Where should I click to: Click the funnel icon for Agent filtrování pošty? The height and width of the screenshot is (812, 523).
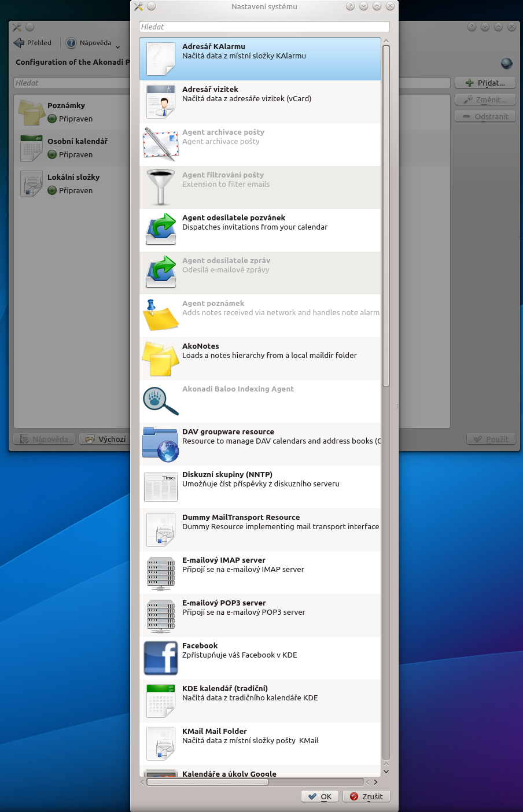click(160, 187)
